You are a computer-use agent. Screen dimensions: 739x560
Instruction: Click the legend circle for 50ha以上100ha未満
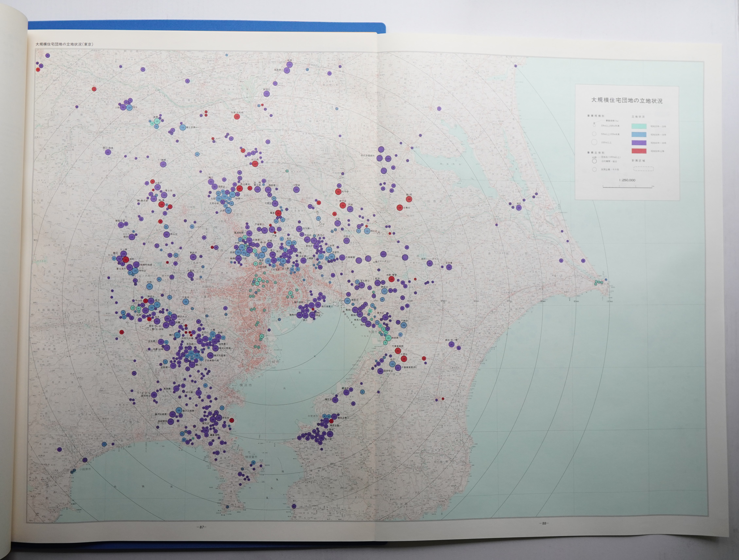click(594, 134)
